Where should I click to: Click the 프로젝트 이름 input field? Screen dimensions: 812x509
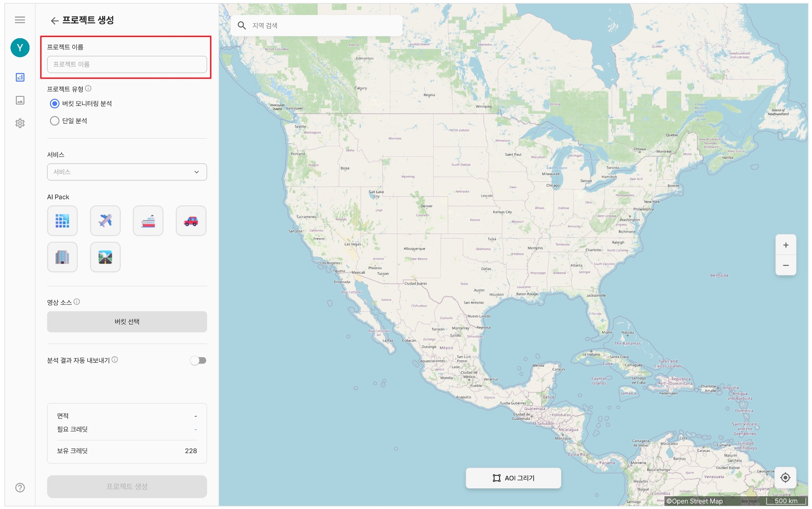[x=127, y=64]
